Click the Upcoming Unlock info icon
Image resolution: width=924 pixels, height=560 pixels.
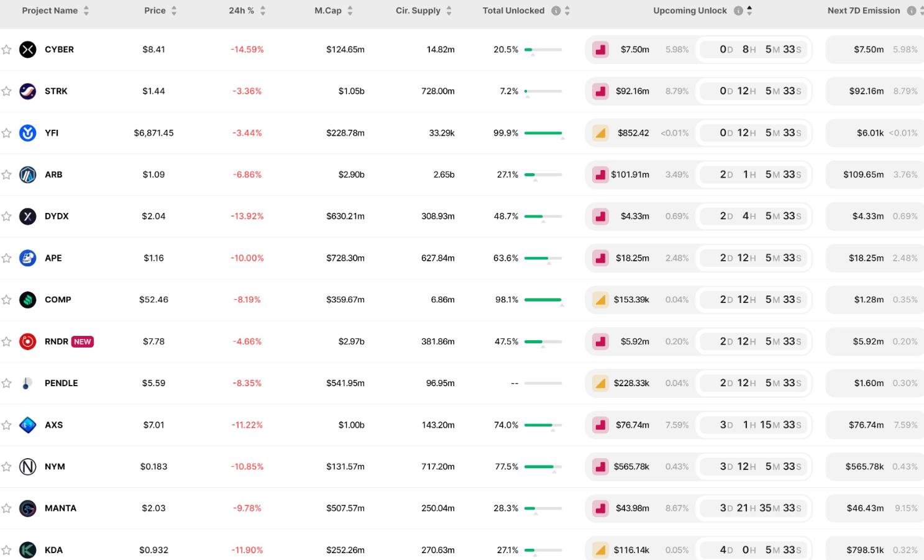click(738, 11)
